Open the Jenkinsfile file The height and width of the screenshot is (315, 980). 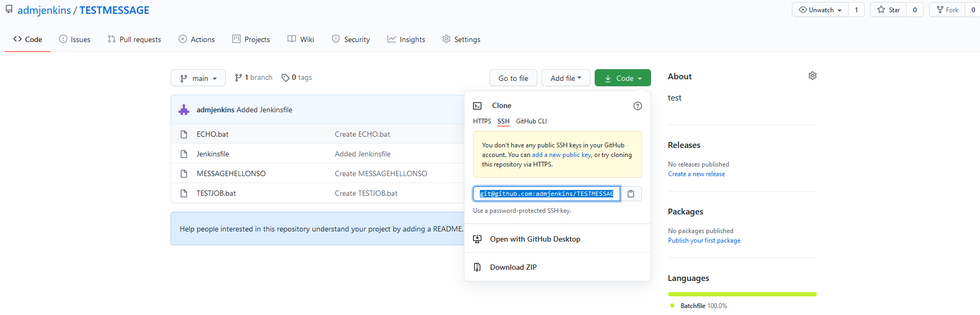213,154
